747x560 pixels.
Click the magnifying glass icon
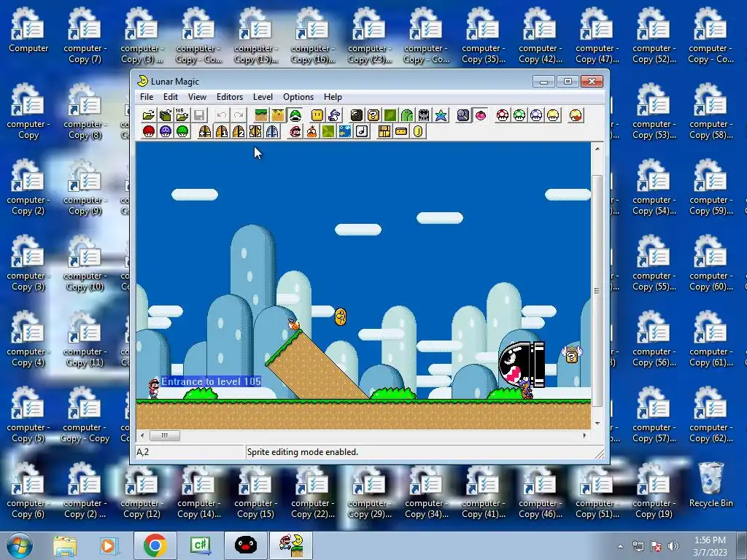pos(463,115)
